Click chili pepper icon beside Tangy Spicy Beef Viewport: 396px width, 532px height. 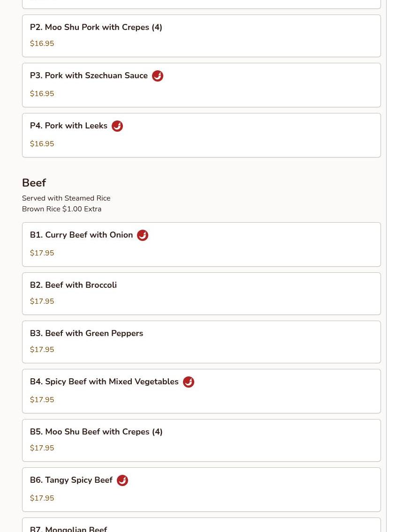122,480
